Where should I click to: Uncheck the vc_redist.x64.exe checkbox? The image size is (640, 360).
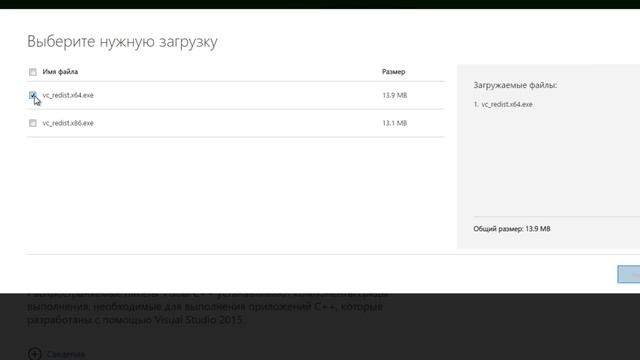pyautogui.click(x=33, y=95)
